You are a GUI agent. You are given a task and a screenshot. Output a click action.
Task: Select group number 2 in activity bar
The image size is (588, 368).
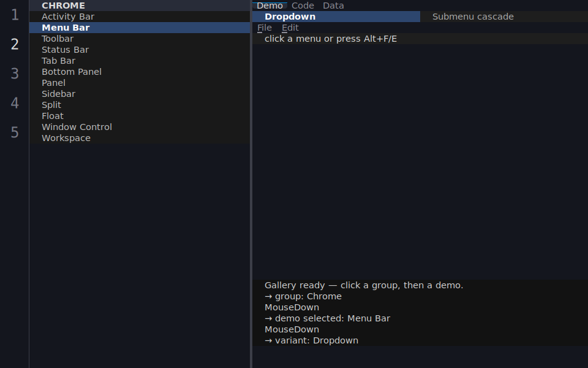pyautogui.click(x=15, y=44)
